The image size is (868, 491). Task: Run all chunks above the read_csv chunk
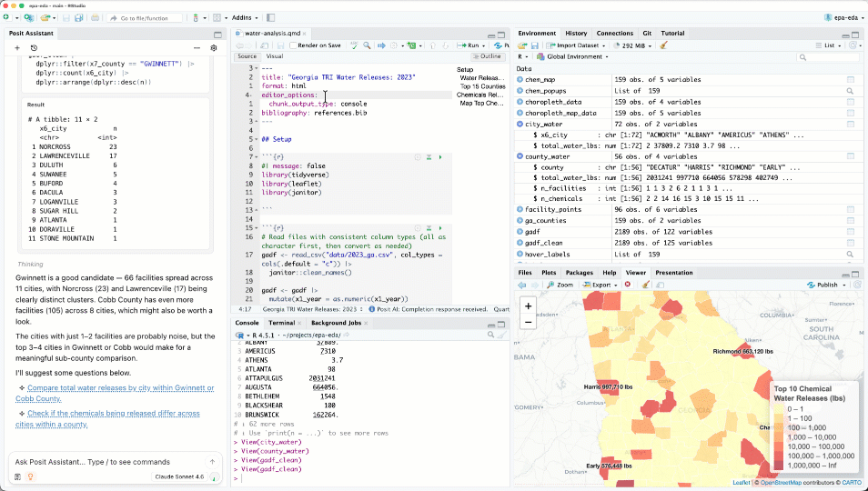point(429,228)
